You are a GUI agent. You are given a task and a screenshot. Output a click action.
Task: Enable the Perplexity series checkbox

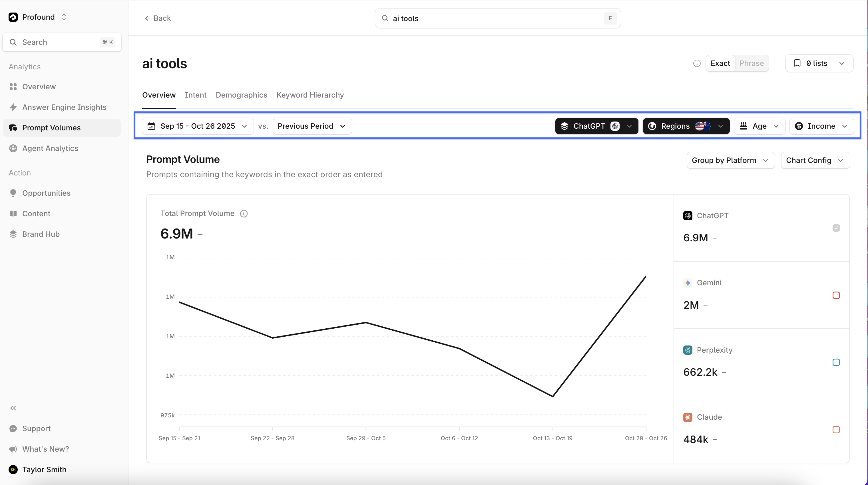[836, 362]
